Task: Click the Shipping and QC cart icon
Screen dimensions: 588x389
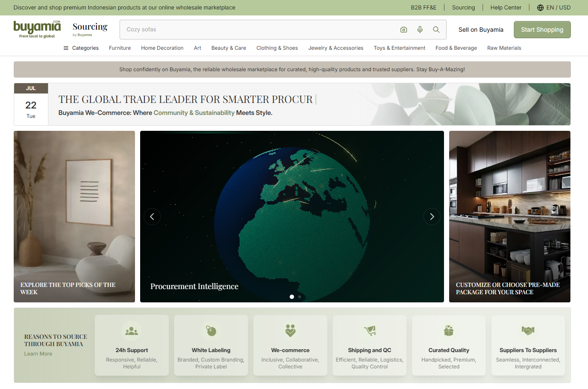Action: pyautogui.click(x=369, y=331)
